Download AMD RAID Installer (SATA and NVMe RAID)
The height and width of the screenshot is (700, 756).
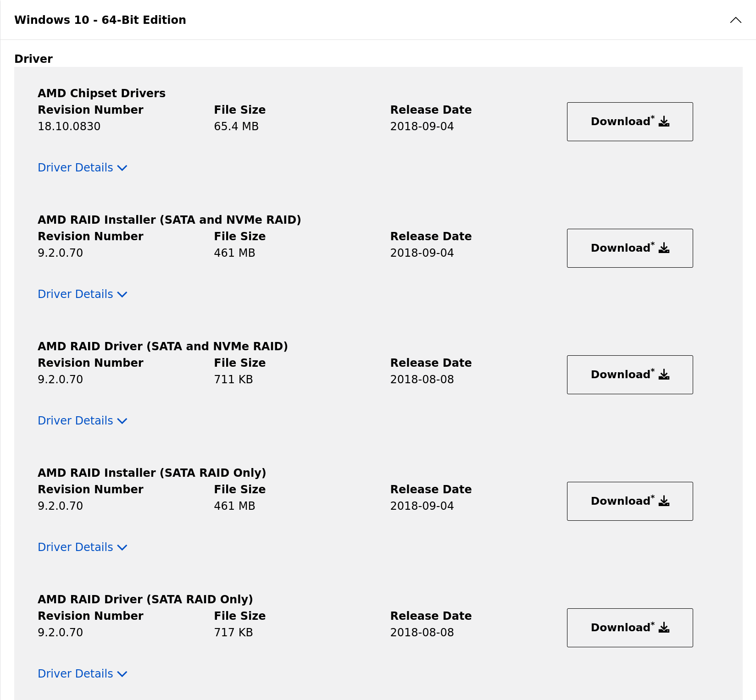coord(629,248)
